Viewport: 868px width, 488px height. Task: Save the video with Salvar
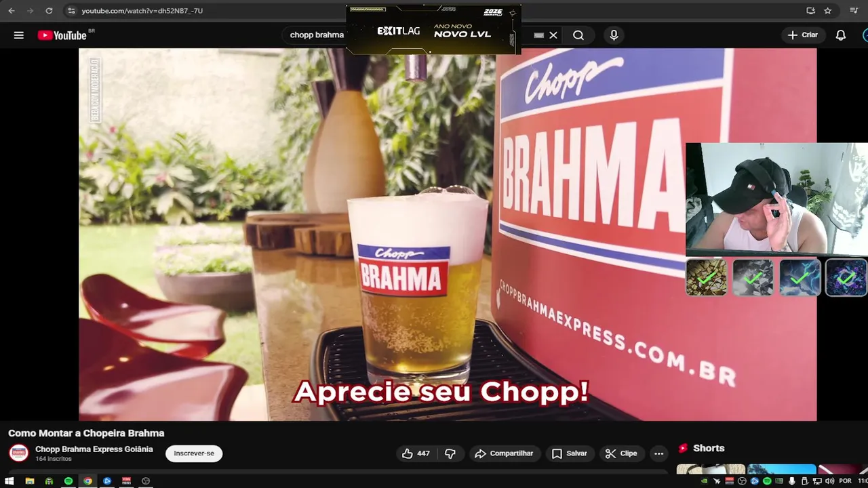click(x=570, y=453)
